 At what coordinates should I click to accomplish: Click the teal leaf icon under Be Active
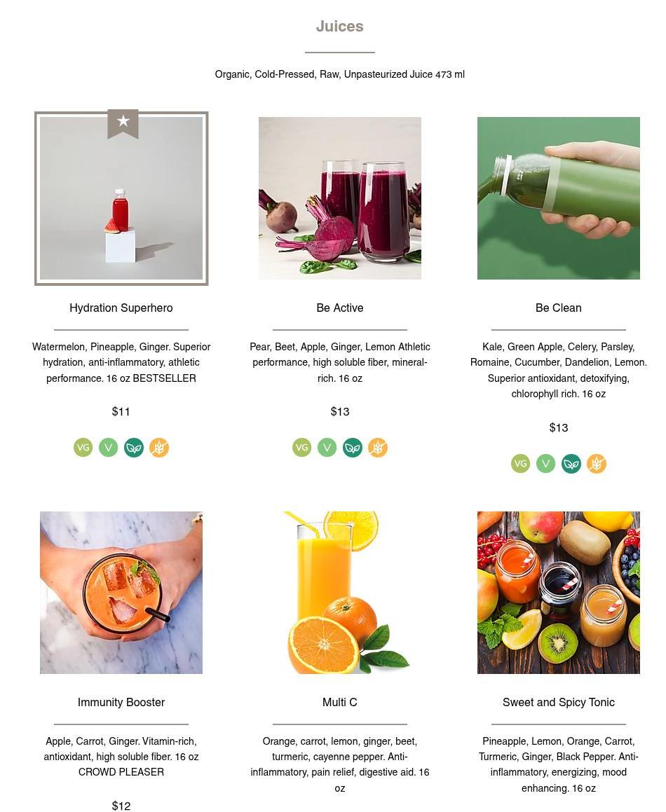click(x=353, y=448)
